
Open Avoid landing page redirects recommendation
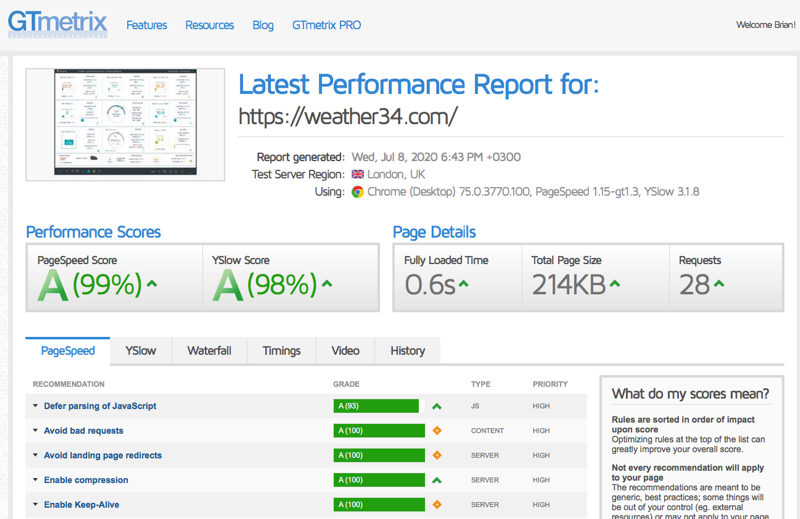point(103,455)
